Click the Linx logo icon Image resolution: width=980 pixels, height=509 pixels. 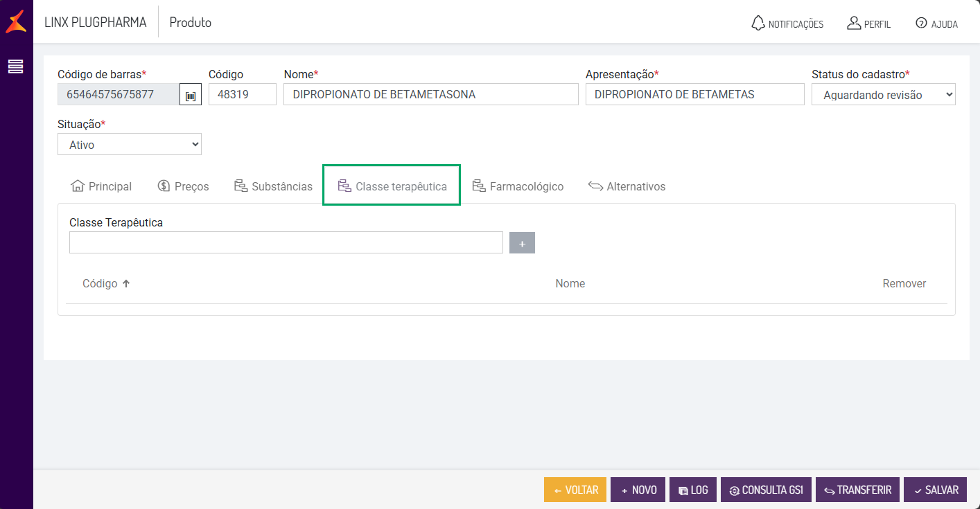16,21
